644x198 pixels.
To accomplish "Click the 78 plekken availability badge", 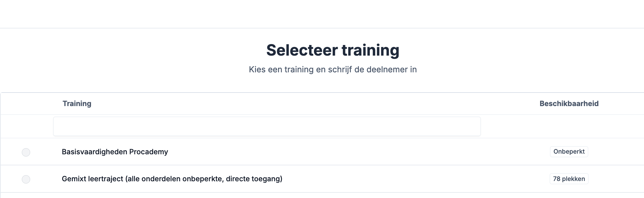I will pos(569,179).
